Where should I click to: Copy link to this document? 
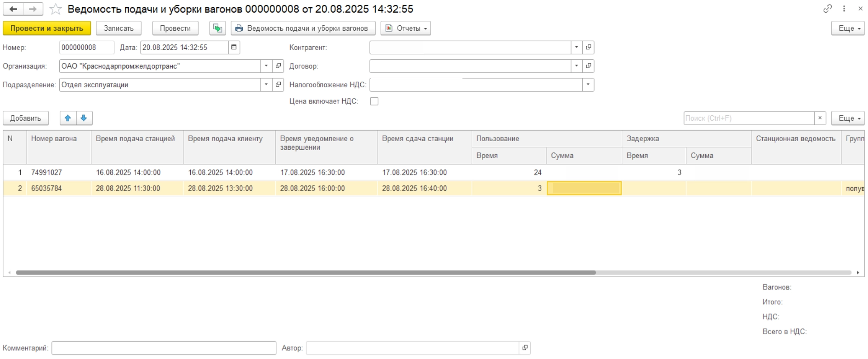pos(827,9)
